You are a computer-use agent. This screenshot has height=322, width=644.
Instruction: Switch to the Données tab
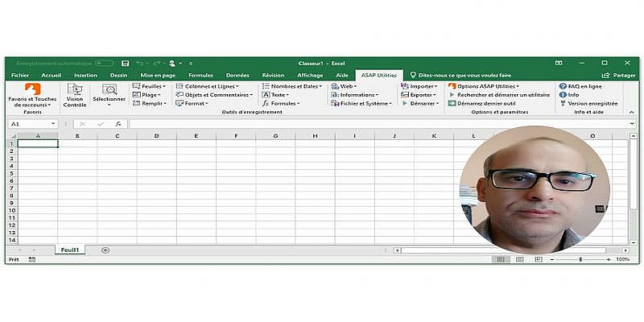[237, 75]
